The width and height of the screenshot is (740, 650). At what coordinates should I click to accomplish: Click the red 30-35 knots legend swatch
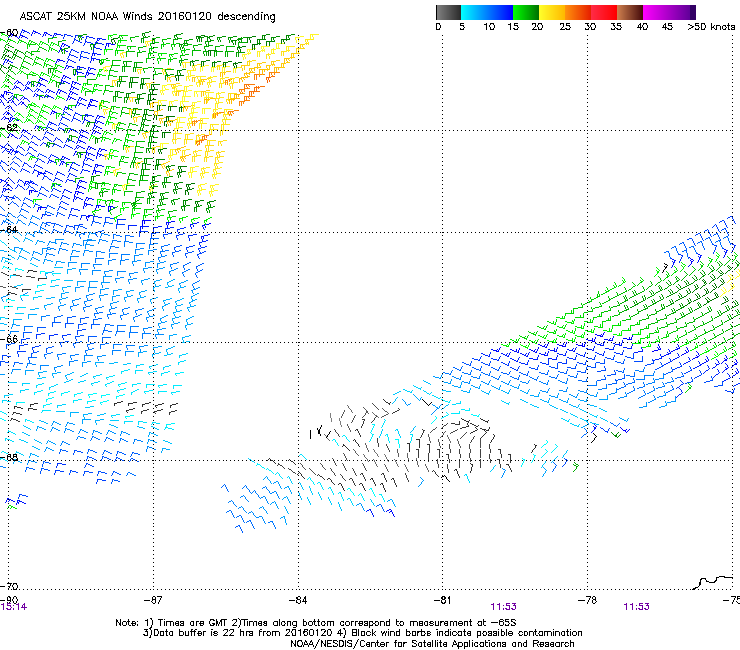pos(604,12)
